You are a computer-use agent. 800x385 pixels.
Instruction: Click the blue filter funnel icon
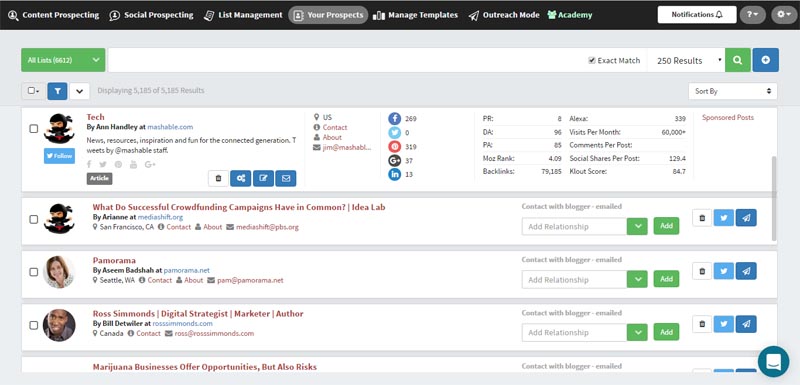point(57,91)
